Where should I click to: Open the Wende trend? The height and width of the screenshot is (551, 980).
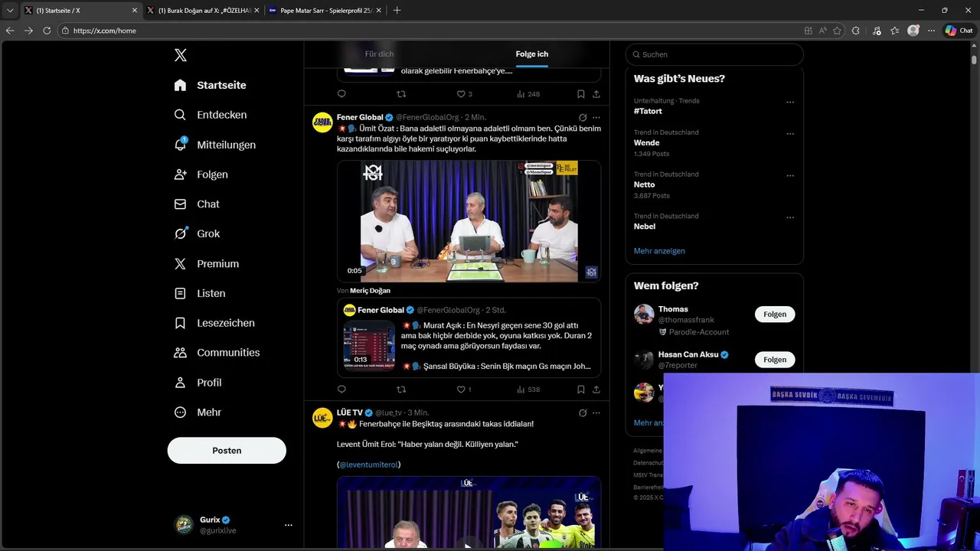[646, 142]
